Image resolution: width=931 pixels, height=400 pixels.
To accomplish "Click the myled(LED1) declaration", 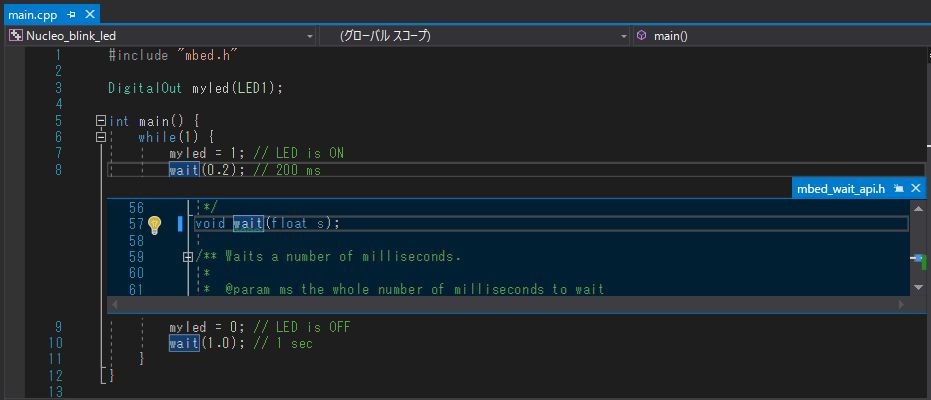I will coord(238,88).
